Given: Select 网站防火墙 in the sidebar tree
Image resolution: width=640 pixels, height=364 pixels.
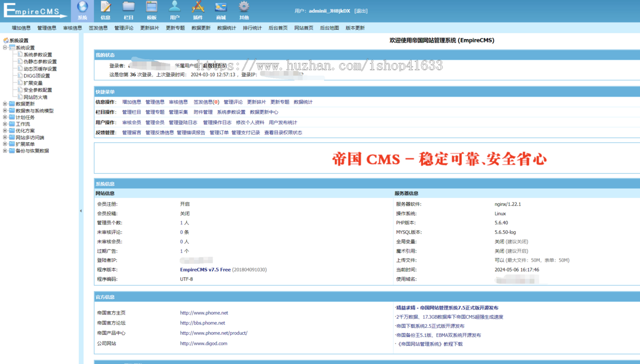Looking at the screenshot, I should pos(35,97).
